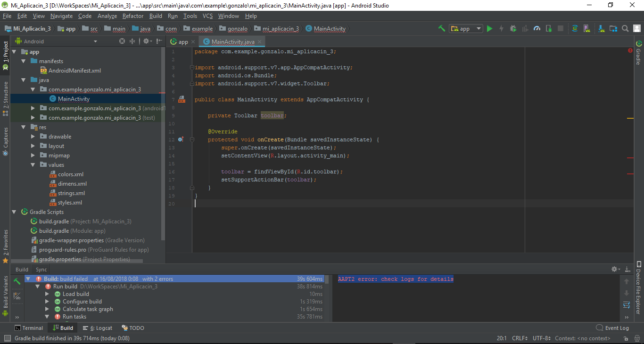Open the Event Log
Viewport: 644px width, 344px height.
612,328
